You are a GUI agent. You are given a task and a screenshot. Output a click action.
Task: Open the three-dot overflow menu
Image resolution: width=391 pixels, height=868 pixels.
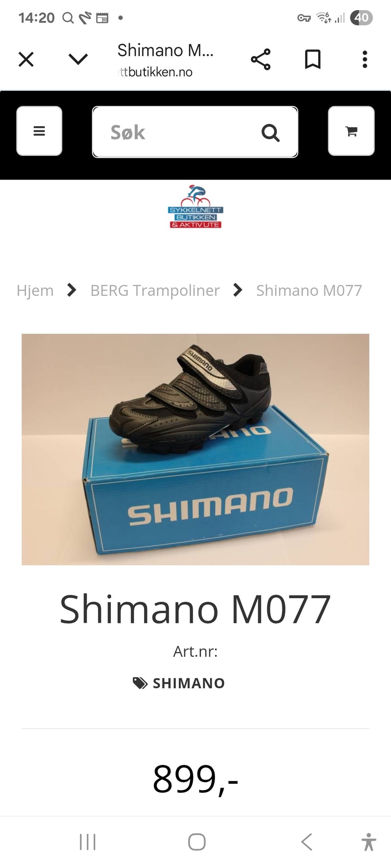[365, 59]
